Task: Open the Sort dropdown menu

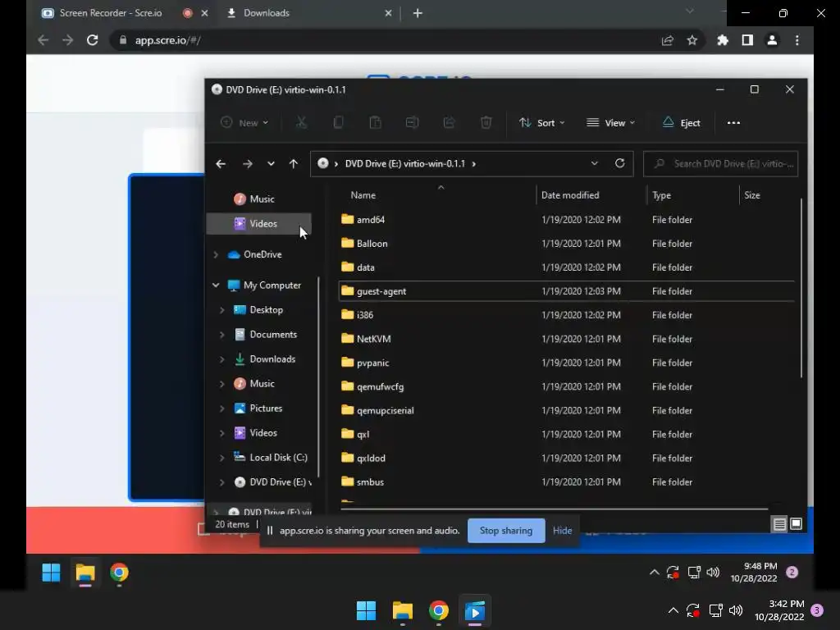Action: click(541, 123)
